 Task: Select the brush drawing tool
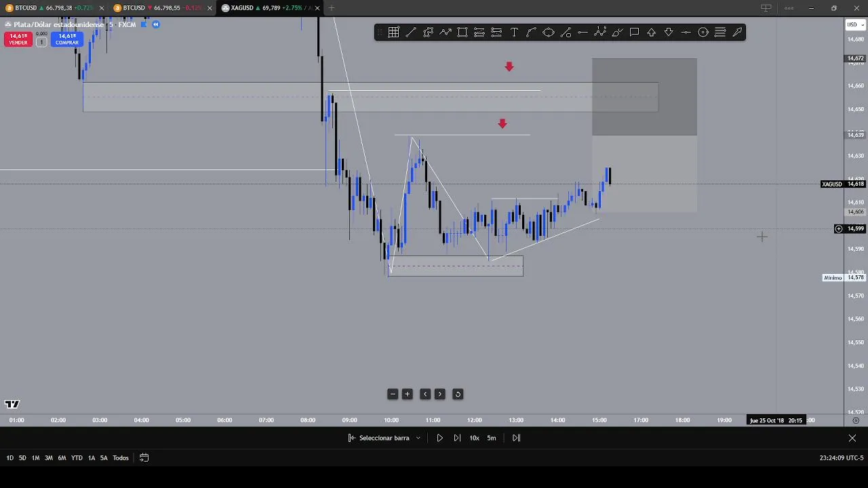pos(617,32)
